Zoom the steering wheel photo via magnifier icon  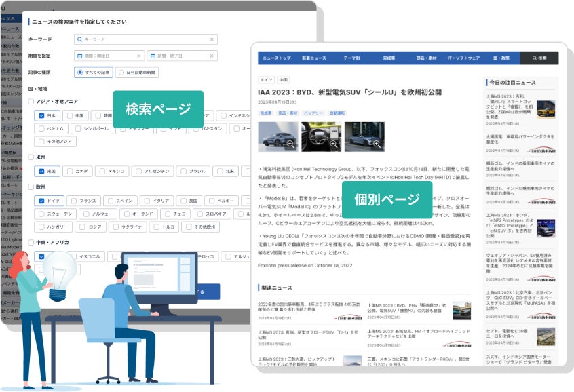334,144
